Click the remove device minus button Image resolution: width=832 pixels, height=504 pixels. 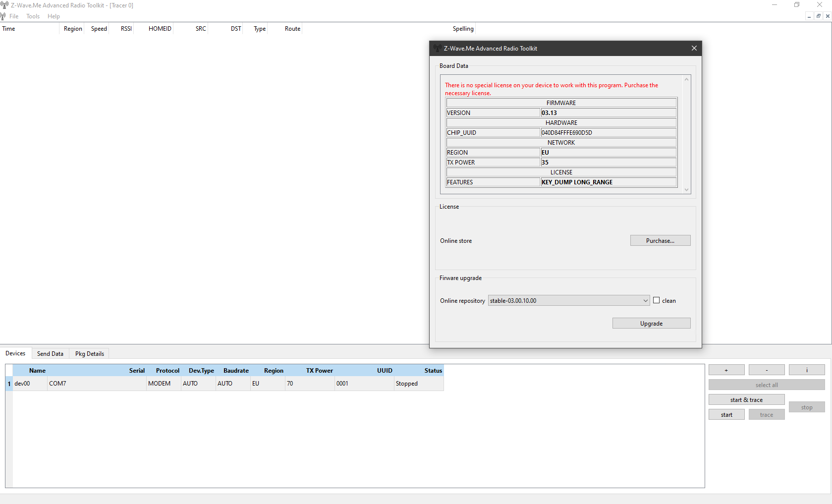tap(766, 370)
